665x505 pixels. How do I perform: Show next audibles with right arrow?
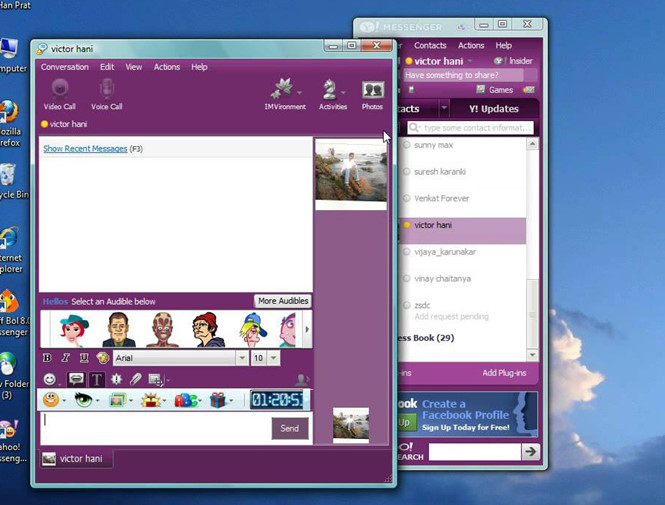307,329
